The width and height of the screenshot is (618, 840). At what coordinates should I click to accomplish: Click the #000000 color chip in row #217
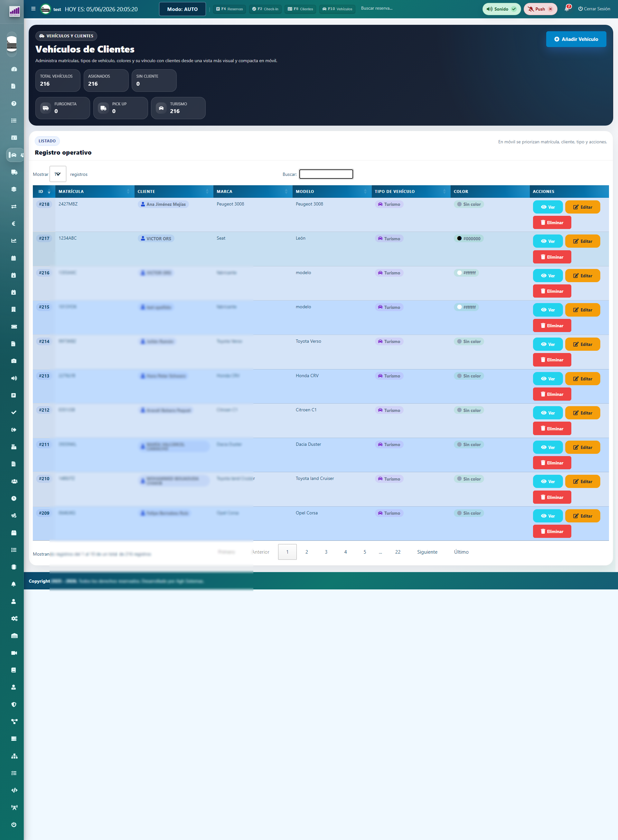(469, 239)
